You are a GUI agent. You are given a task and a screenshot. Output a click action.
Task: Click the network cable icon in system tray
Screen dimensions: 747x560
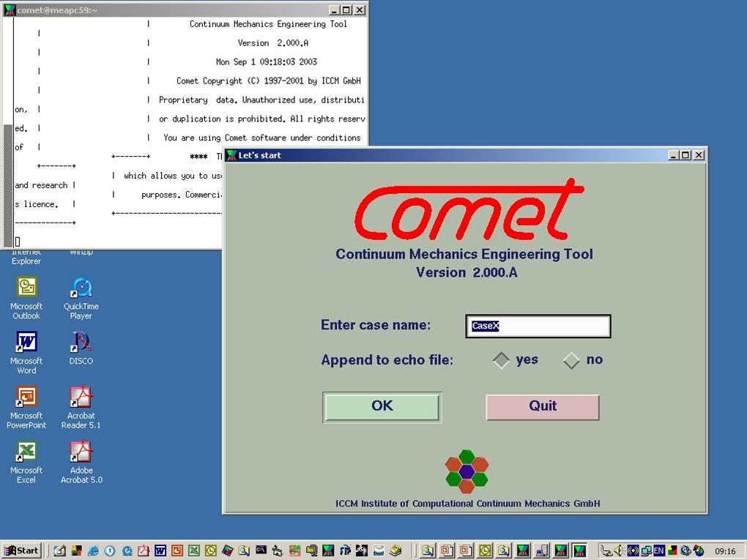click(x=606, y=551)
